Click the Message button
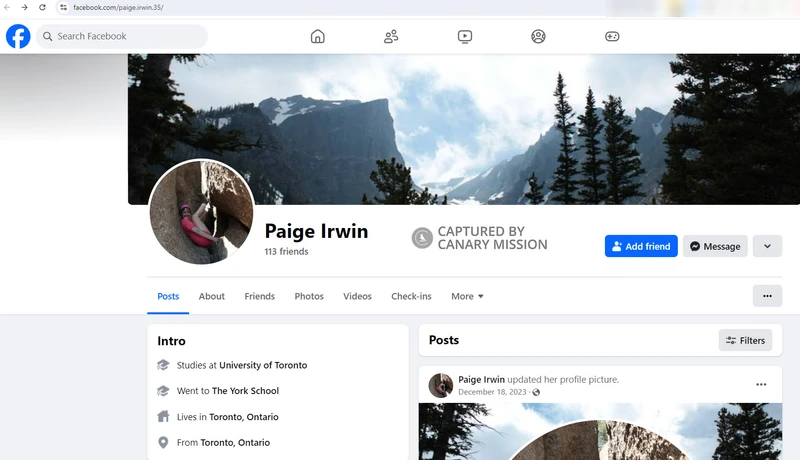The height and width of the screenshot is (460, 800). pyautogui.click(x=715, y=246)
